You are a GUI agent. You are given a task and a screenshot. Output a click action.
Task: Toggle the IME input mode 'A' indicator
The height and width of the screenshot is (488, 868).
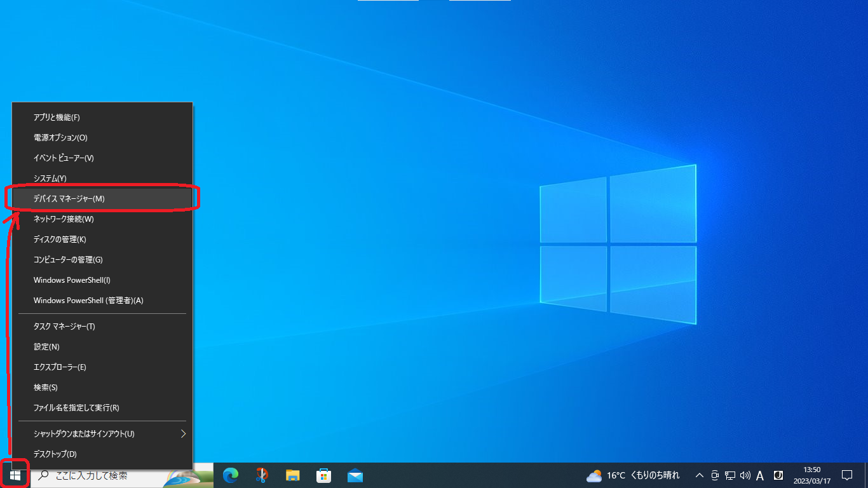(x=760, y=475)
